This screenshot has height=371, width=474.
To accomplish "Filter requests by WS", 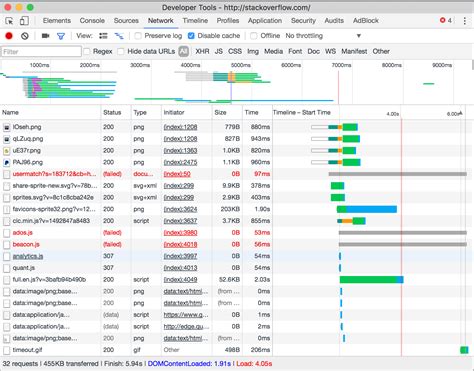I will tap(330, 51).
